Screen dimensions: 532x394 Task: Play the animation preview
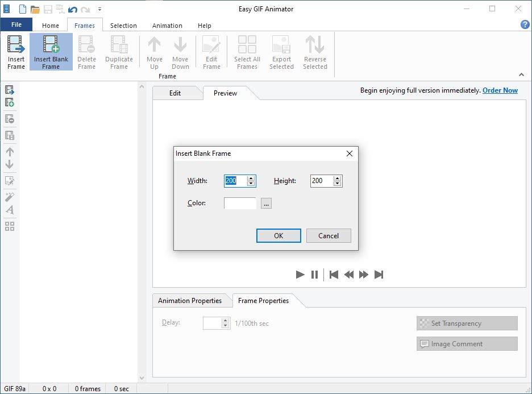[x=300, y=275]
